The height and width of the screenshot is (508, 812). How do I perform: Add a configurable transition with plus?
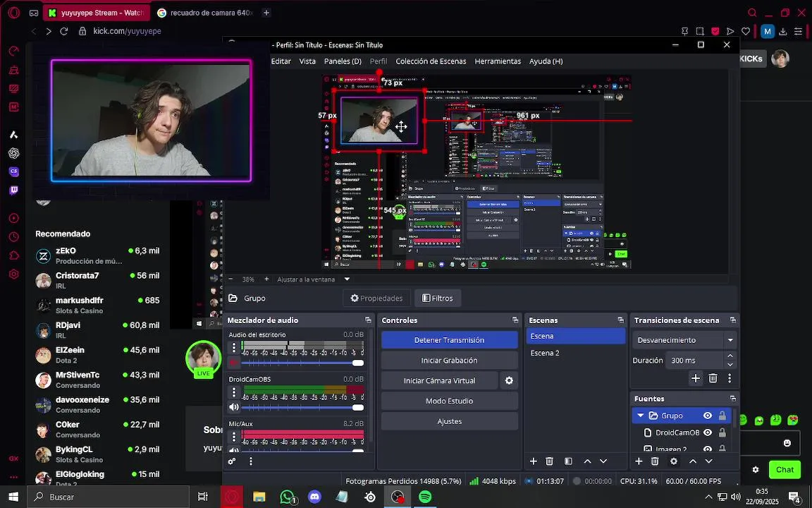[x=696, y=378]
